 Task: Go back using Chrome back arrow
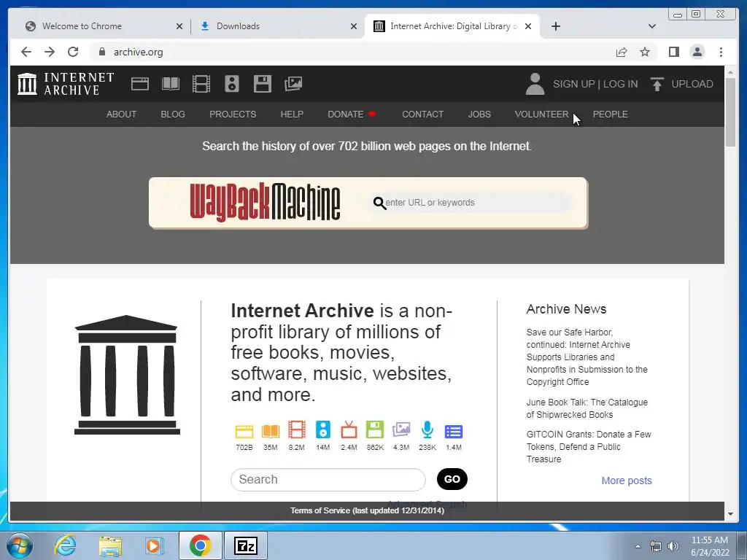(26, 52)
